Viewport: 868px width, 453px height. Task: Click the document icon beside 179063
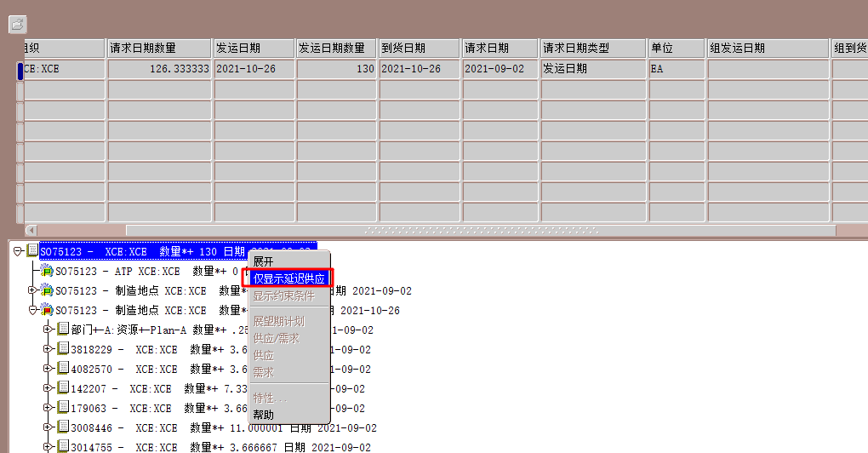point(64,407)
